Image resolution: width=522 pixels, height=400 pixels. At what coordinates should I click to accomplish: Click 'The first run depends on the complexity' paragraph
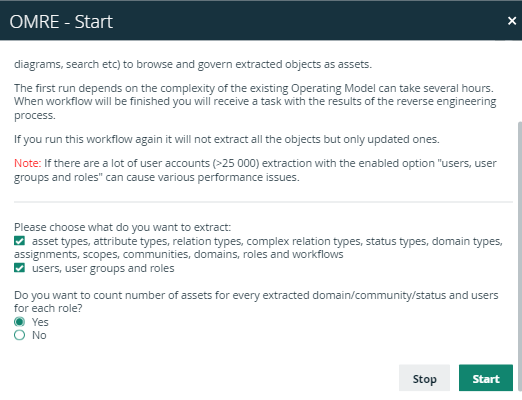click(255, 101)
